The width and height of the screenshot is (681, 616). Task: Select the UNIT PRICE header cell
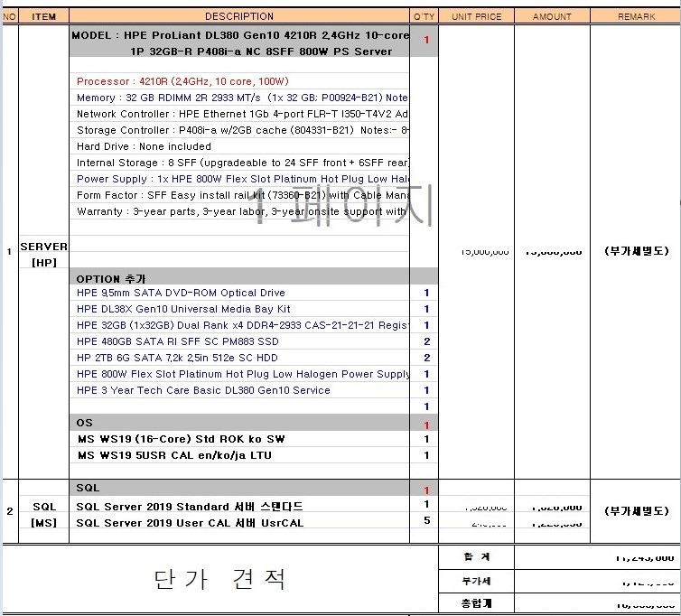(x=477, y=16)
